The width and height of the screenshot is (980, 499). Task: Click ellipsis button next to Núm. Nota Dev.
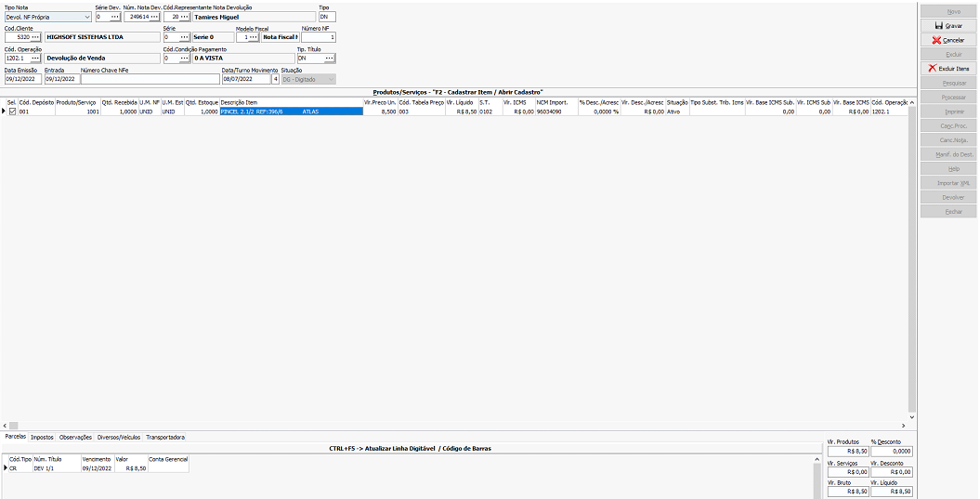(x=154, y=17)
